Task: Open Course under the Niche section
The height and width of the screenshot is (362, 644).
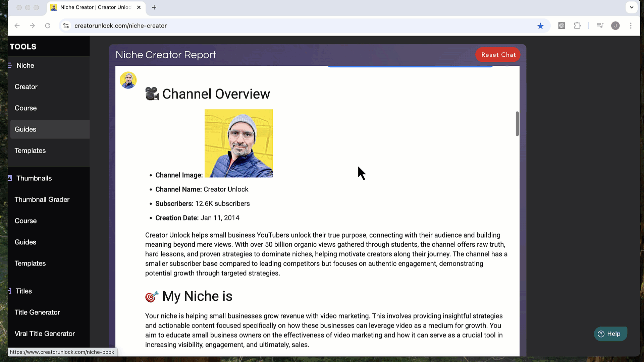Action: (25, 108)
